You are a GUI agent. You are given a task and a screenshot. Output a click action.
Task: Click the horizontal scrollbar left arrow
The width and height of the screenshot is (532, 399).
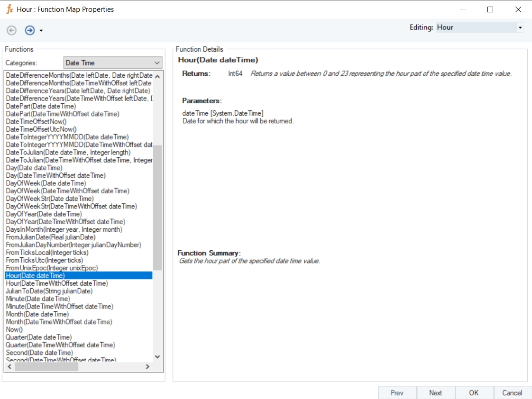tap(9, 366)
